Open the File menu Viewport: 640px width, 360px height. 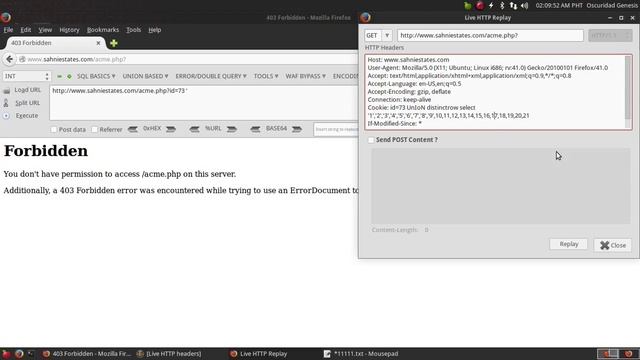tap(8, 30)
